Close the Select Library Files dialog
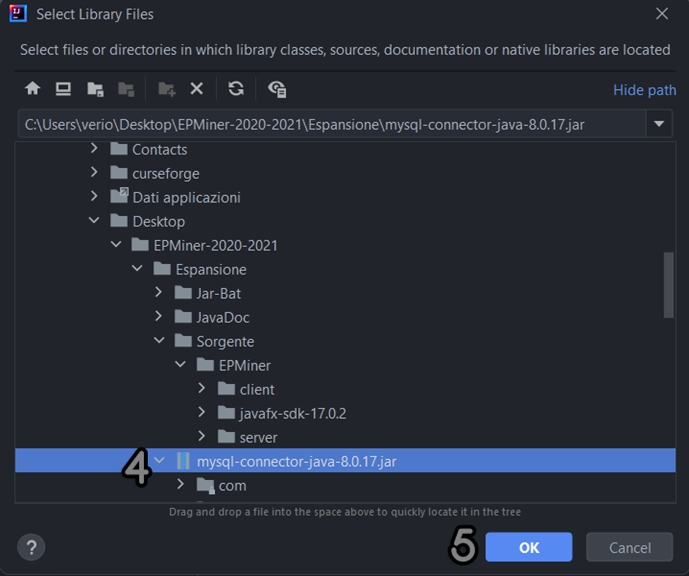 click(662, 14)
